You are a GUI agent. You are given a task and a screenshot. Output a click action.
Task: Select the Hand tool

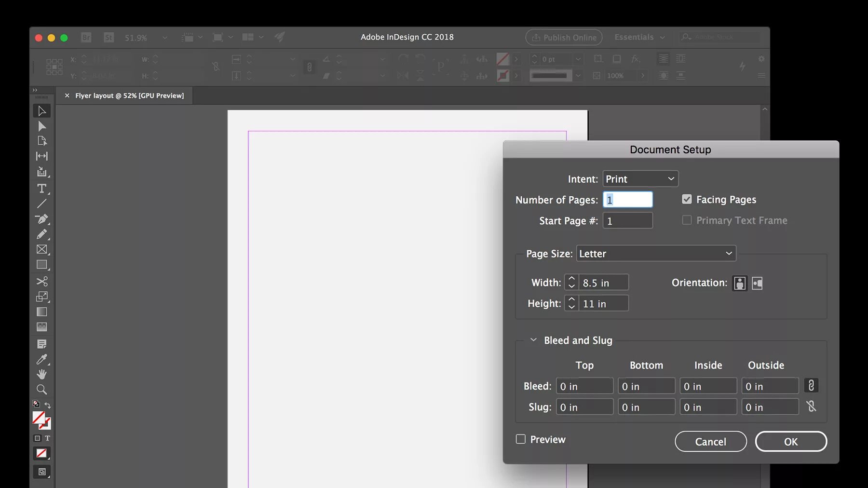(x=42, y=374)
